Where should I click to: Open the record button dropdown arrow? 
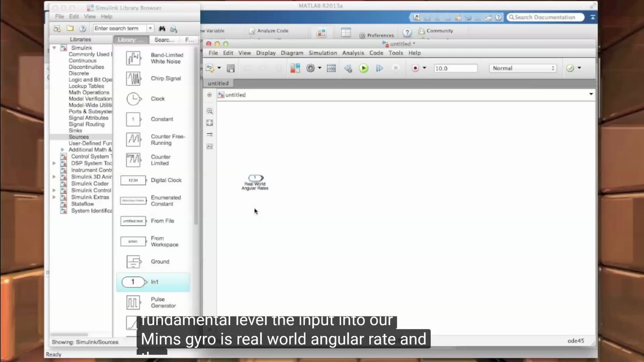[424, 68]
